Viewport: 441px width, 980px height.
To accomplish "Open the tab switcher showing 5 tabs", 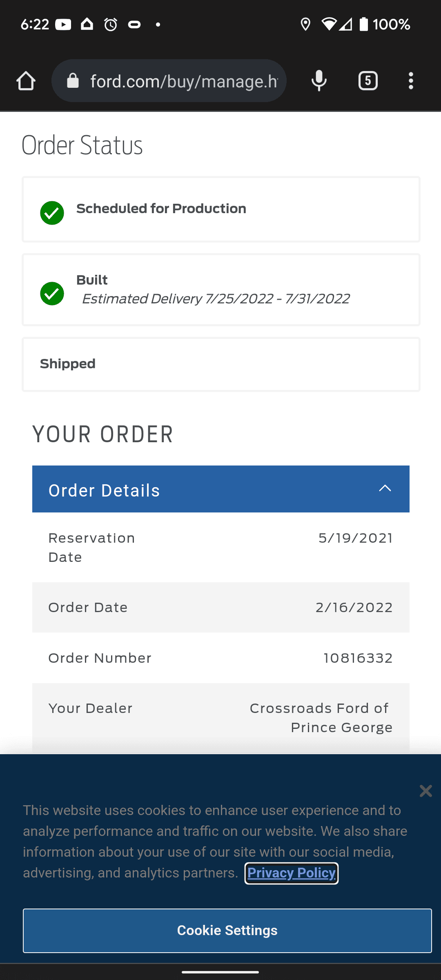I will pos(368,81).
